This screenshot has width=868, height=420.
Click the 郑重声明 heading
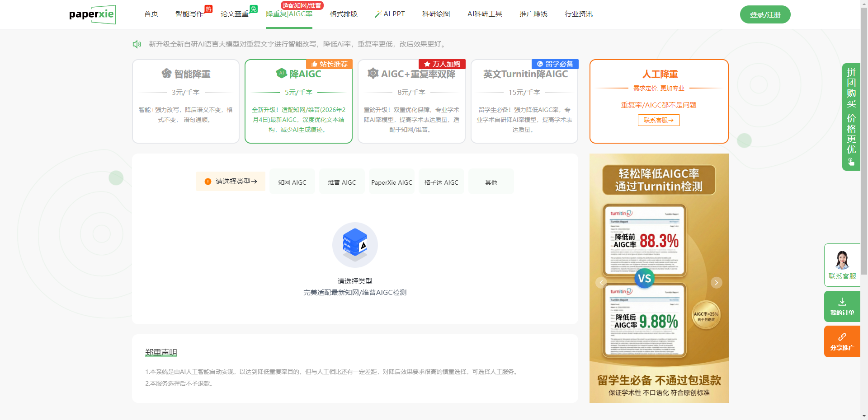pyautogui.click(x=161, y=352)
